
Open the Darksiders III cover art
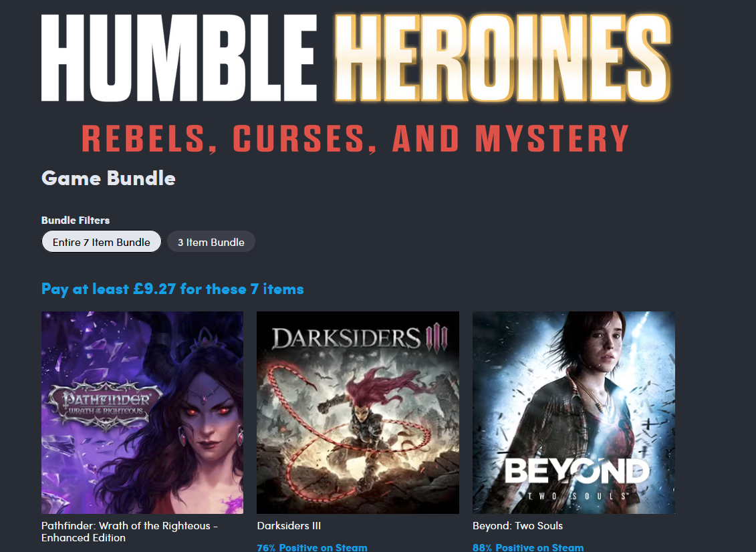pyautogui.click(x=358, y=413)
